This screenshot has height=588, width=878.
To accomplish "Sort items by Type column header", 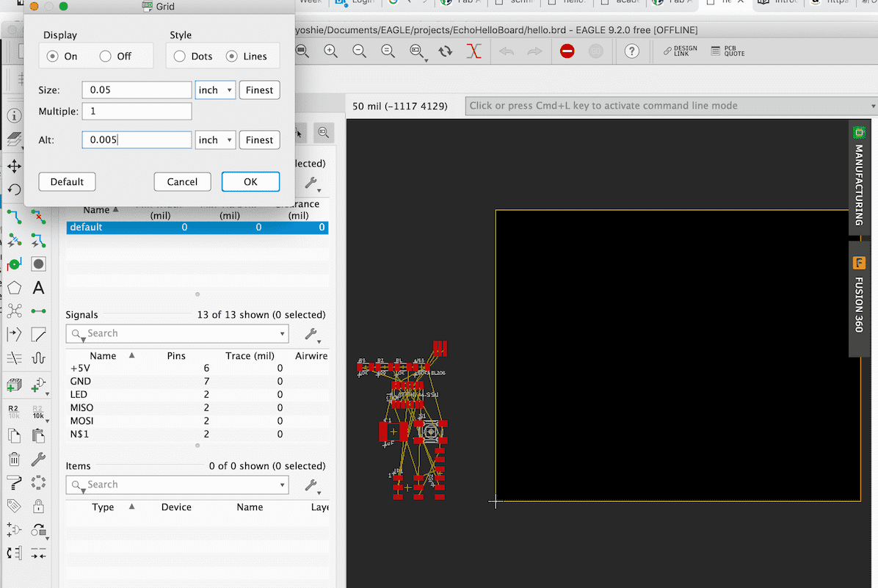I will pyautogui.click(x=103, y=507).
